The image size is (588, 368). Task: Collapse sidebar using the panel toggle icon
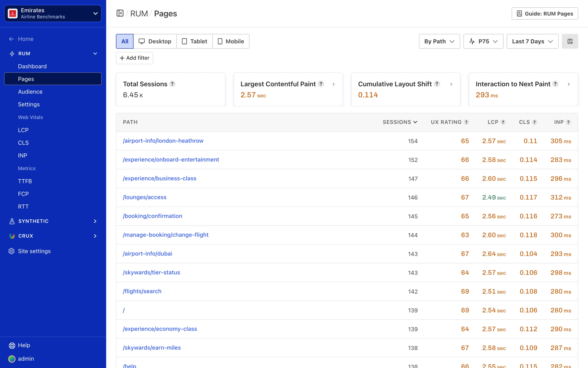[120, 13]
